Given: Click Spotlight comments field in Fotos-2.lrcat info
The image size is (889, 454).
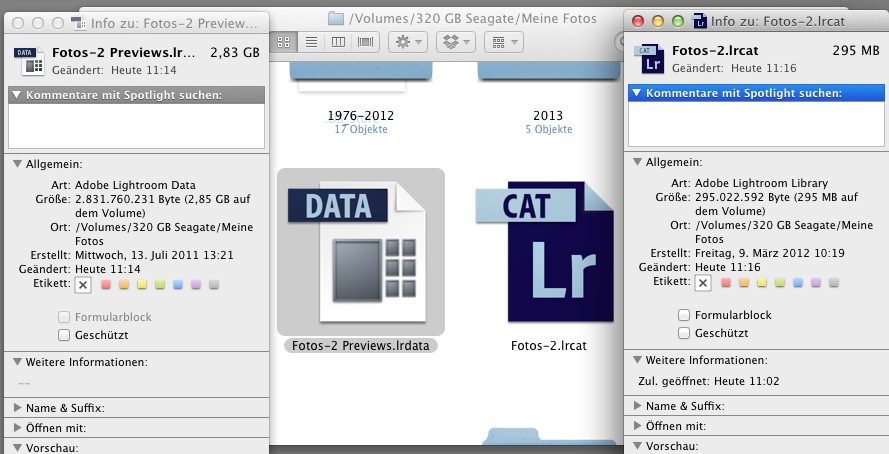Looking at the screenshot, I should [756, 124].
